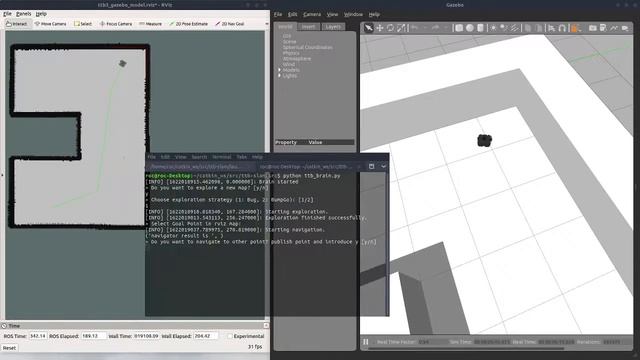Select Gazebo's arrow selection mode icon

(x=369, y=28)
